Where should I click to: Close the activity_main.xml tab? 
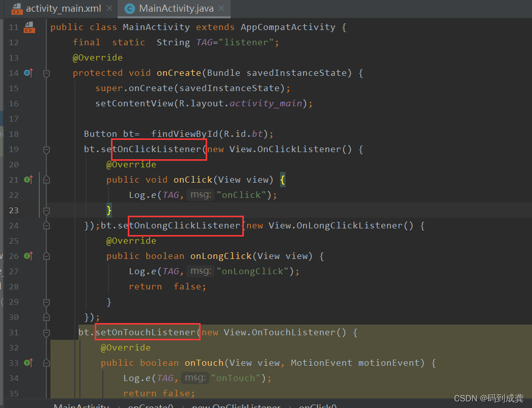tap(109, 8)
